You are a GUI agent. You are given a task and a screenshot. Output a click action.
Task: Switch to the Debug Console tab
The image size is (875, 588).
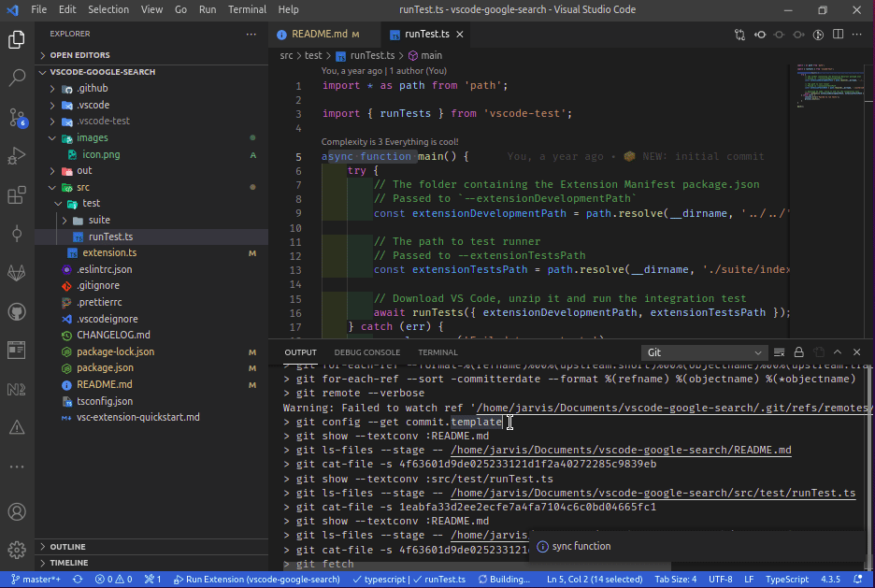click(x=366, y=352)
